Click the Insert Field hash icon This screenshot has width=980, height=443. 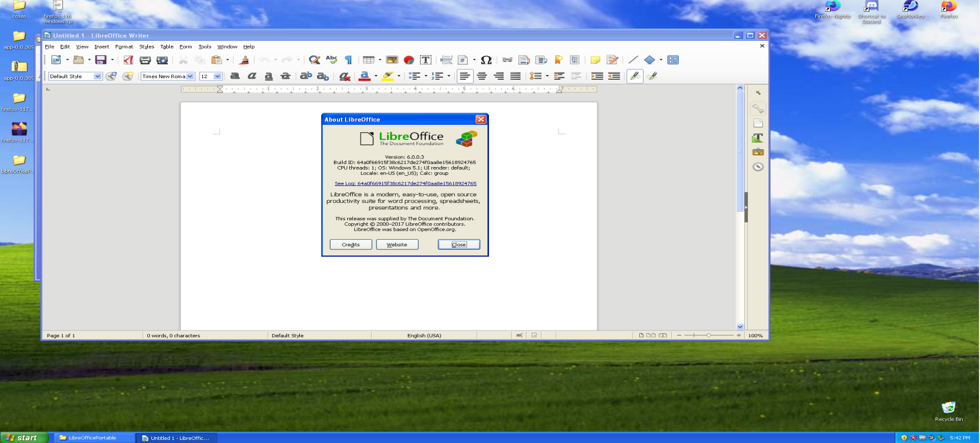pyautogui.click(x=463, y=60)
